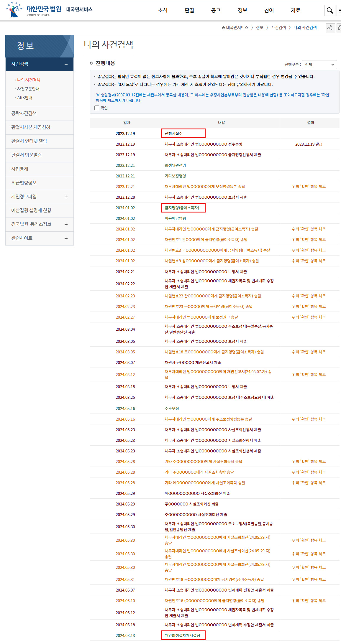
Task: Open the 판결 top menu
Action: click(x=189, y=10)
